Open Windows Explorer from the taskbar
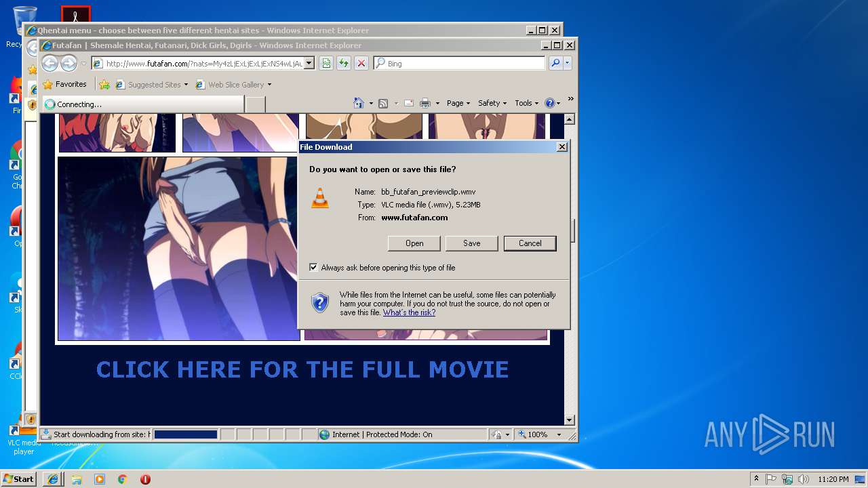This screenshot has height=488, width=868. (x=77, y=479)
